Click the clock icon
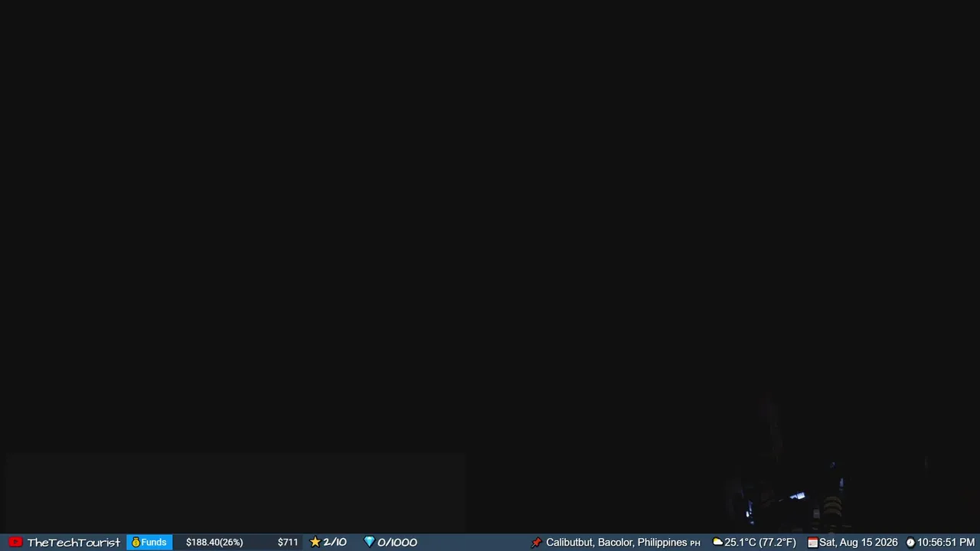The height and width of the screenshot is (551, 980). [910, 543]
